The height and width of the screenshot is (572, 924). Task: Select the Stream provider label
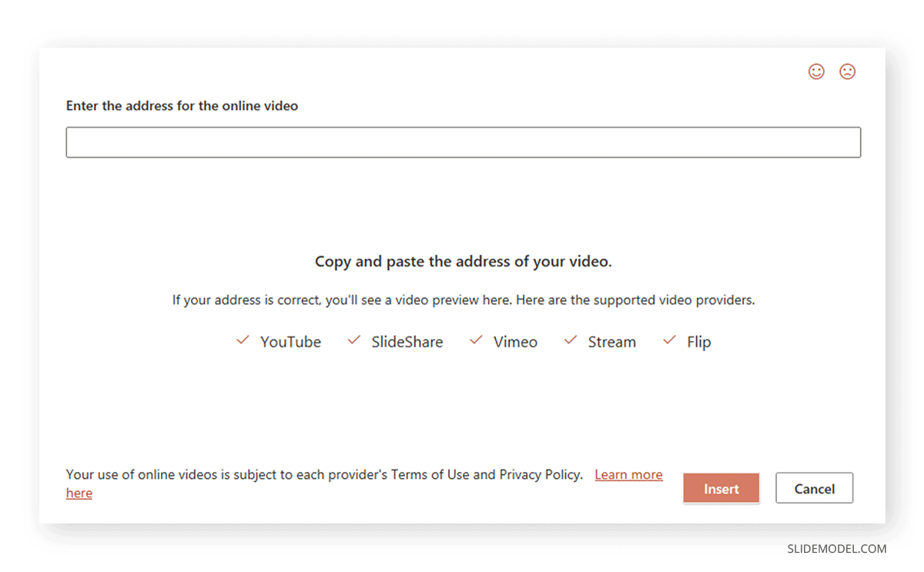pyautogui.click(x=612, y=342)
